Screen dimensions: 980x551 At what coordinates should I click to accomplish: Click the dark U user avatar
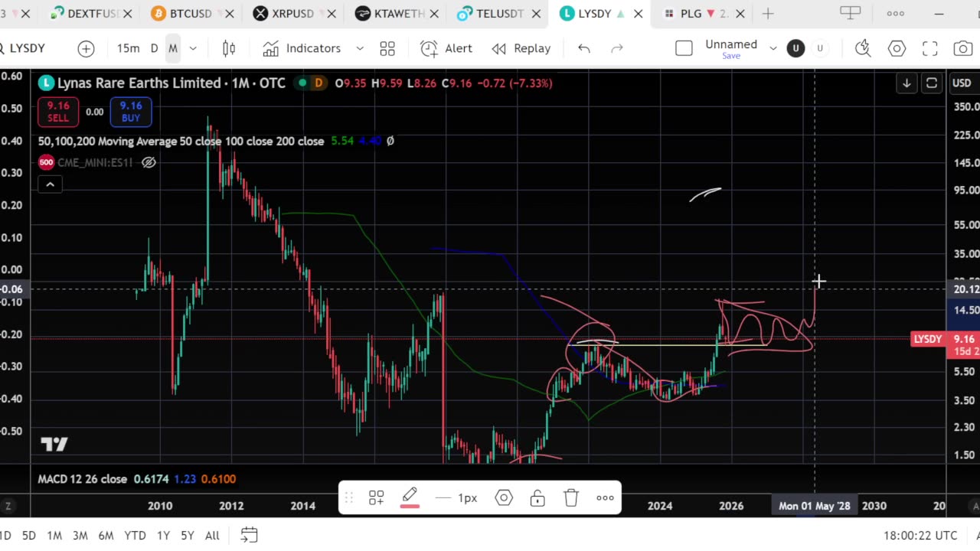(795, 48)
